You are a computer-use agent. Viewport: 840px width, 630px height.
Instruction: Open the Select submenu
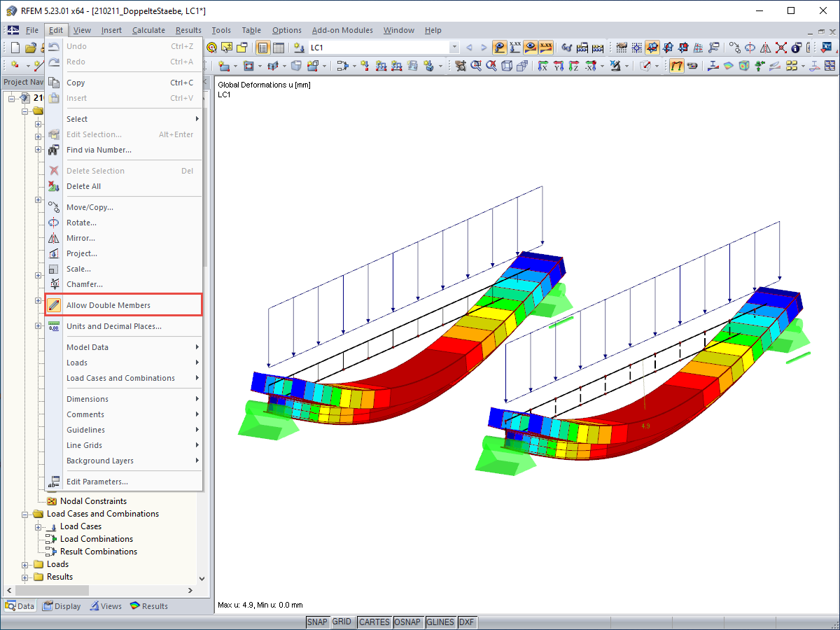coord(124,119)
